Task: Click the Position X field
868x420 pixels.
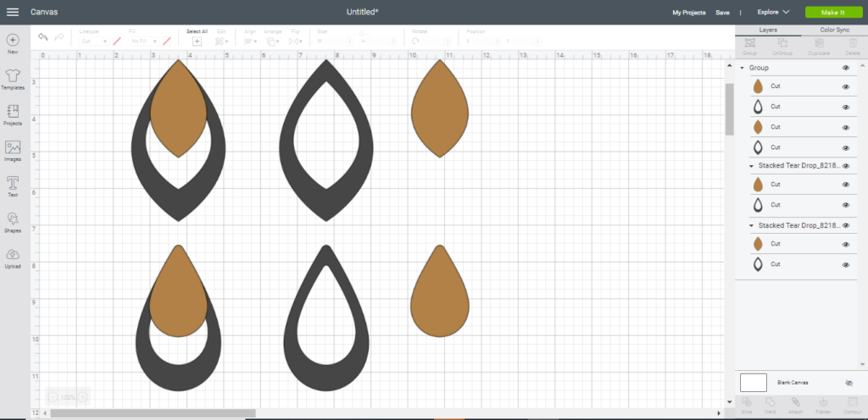Action: click(x=487, y=41)
